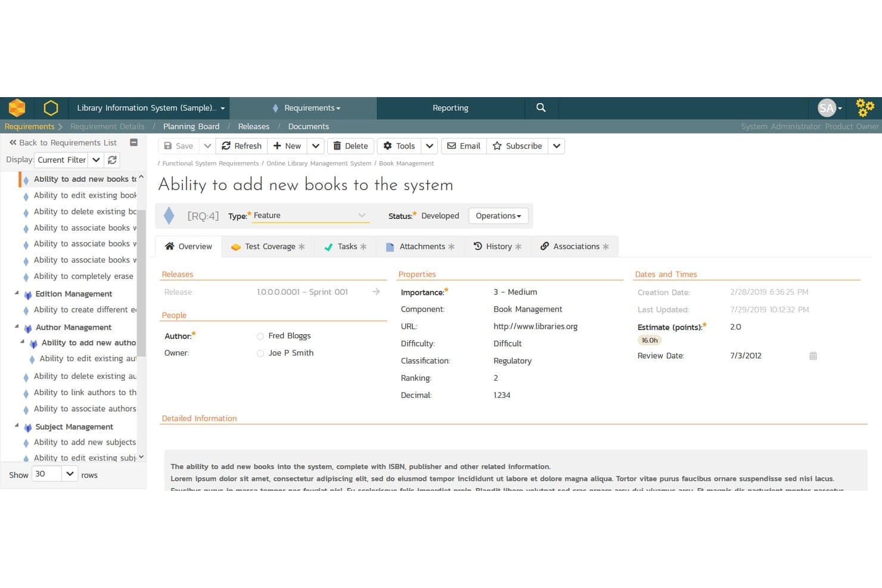Minimize the requirements sidebar panel
Viewport: 882px width, 588px height.
[133, 142]
